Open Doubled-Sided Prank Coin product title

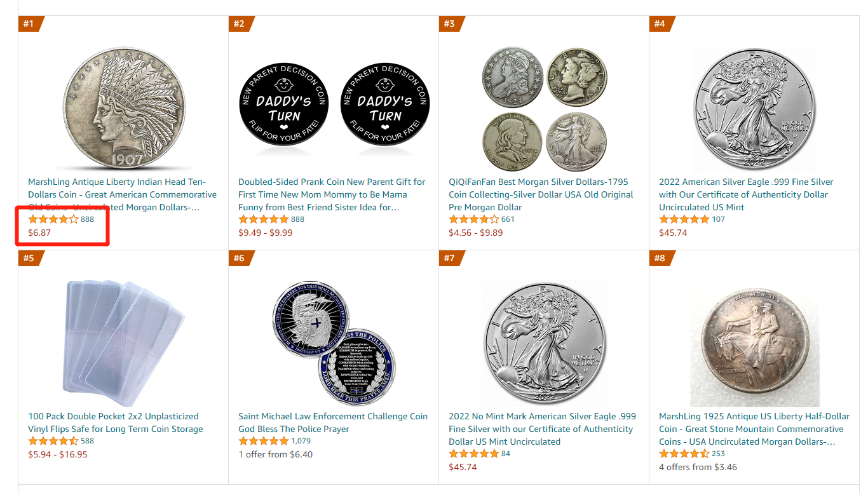pyautogui.click(x=332, y=194)
